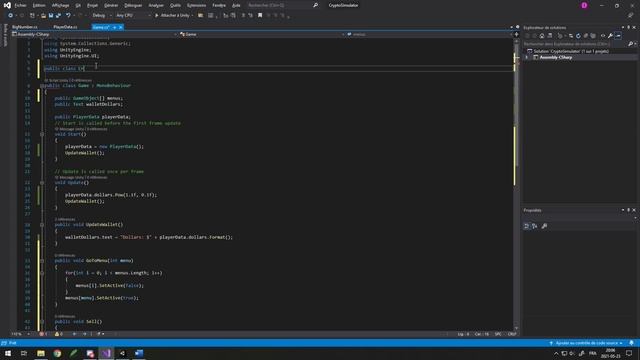The height and width of the screenshot is (360, 640).
Task: Click the Navigate Backward toolbar icon
Action: coord(10,16)
